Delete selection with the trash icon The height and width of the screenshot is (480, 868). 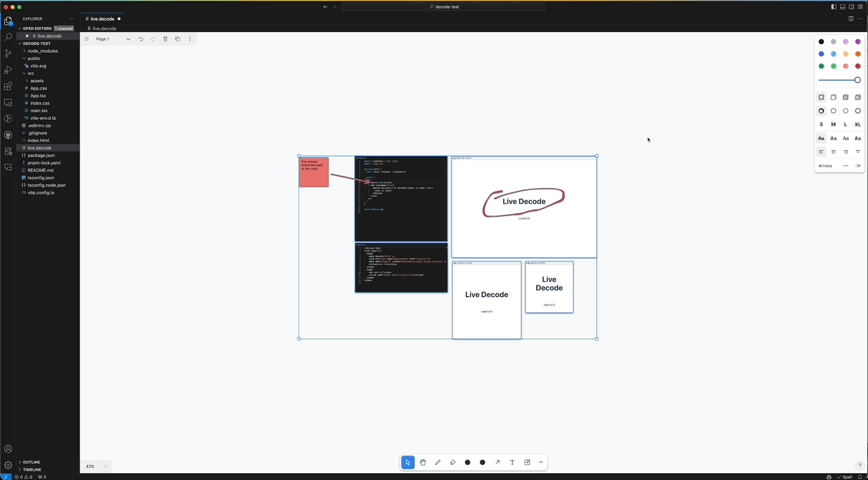165,39
